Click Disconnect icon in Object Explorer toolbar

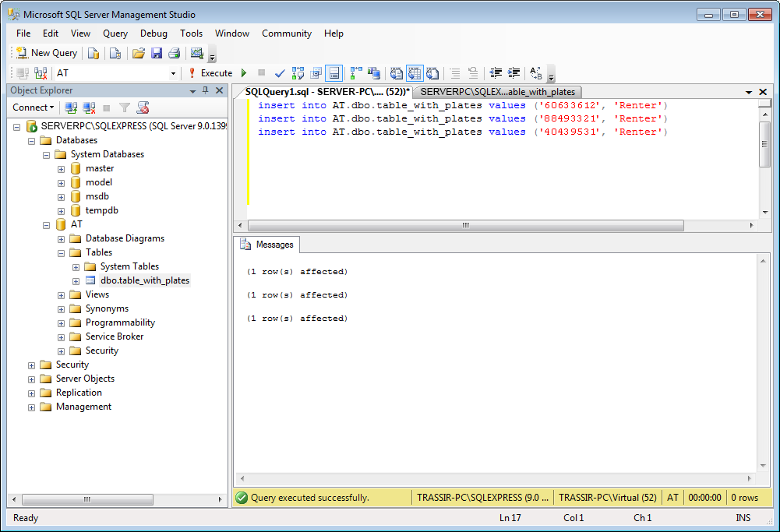point(89,107)
